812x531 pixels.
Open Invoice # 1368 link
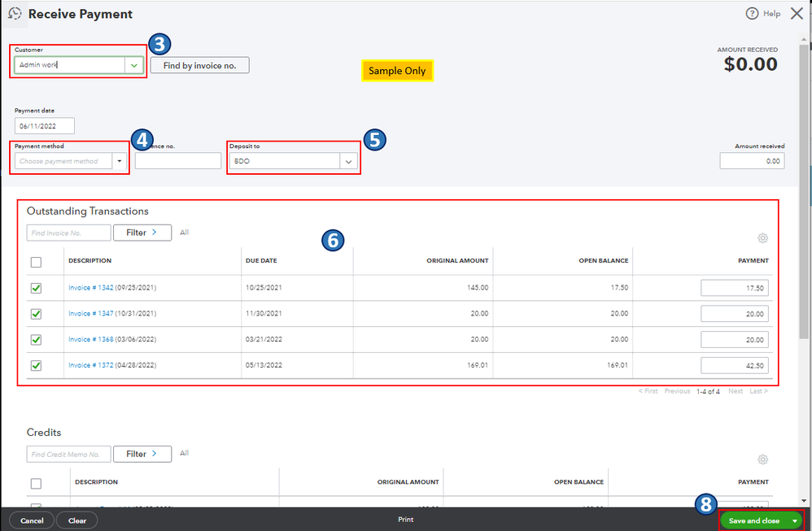pos(90,340)
